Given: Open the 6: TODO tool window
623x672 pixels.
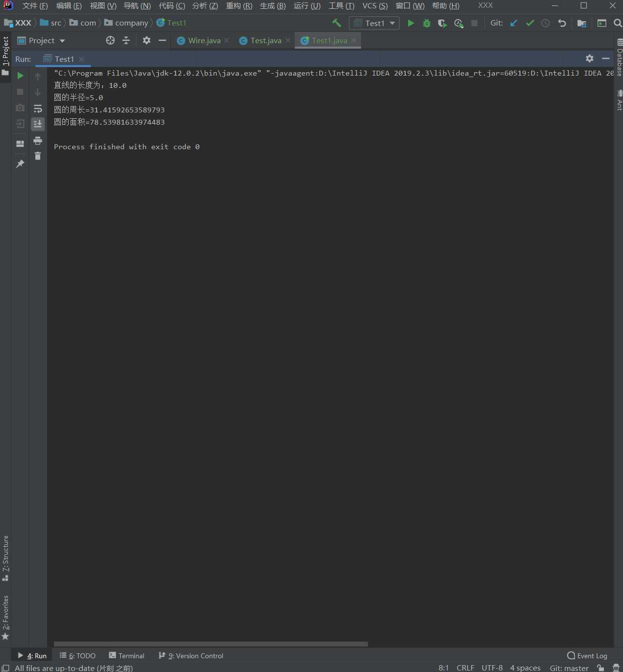Looking at the screenshot, I should point(78,656).
